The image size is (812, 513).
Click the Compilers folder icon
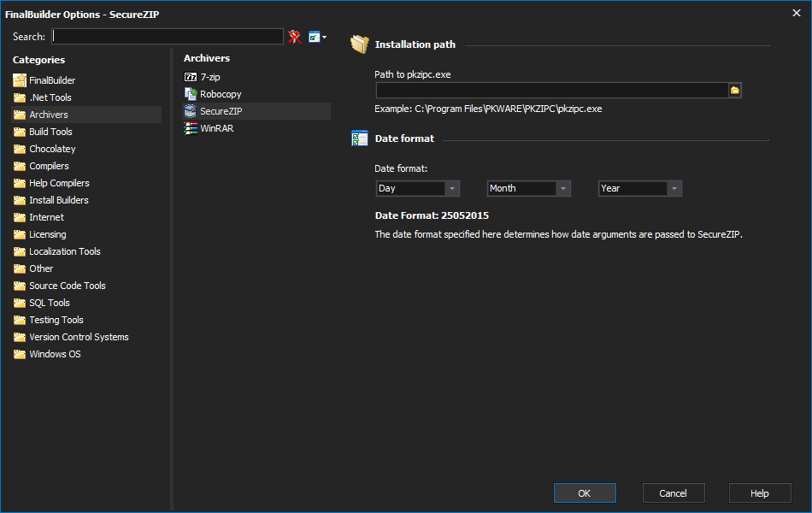(x=20, y=166)
